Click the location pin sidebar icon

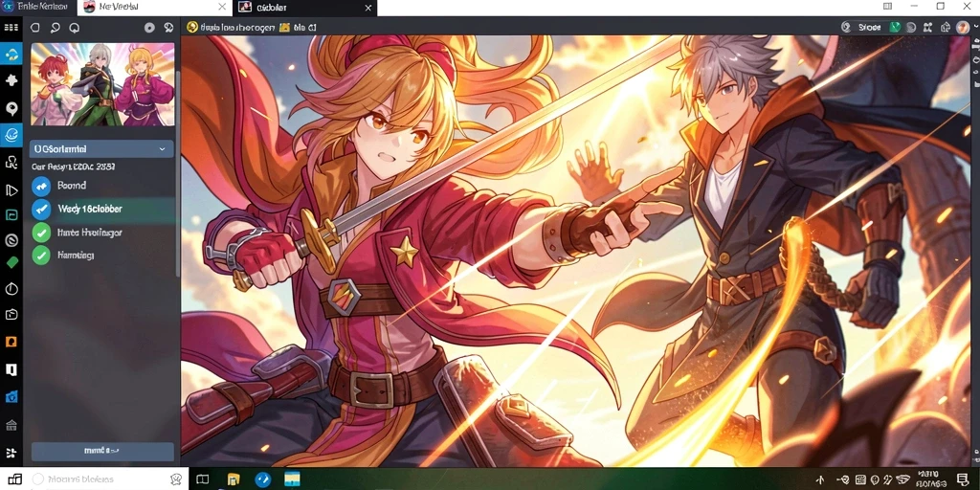(11, 109)
